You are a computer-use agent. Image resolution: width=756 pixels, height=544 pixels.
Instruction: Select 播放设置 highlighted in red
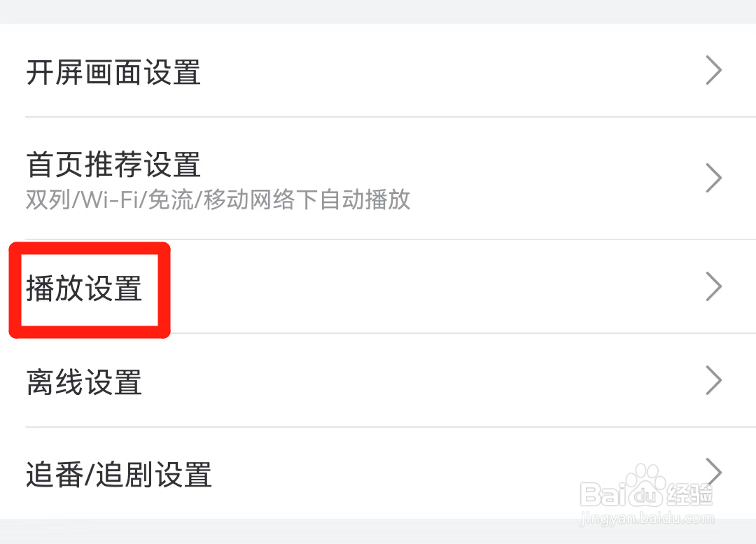click(85, 288)
